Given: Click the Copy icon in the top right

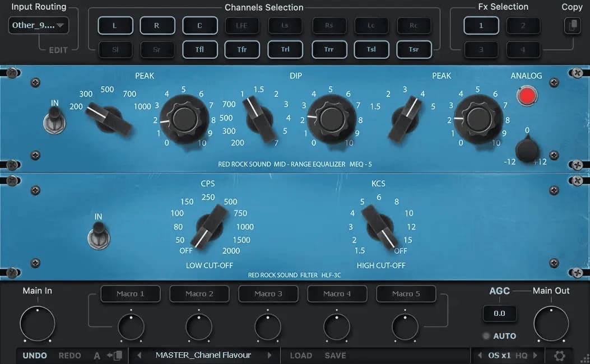Looking at the screenshot, I should (572, 26).
